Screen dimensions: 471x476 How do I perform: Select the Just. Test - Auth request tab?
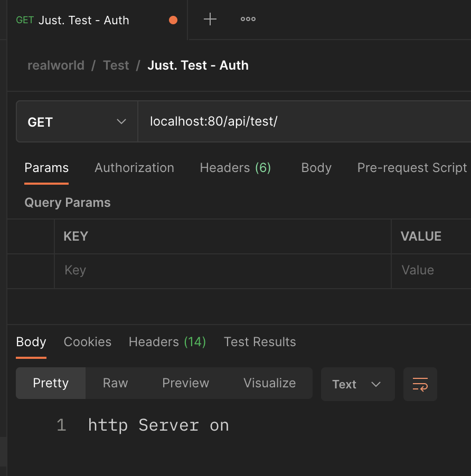[97, 20]
